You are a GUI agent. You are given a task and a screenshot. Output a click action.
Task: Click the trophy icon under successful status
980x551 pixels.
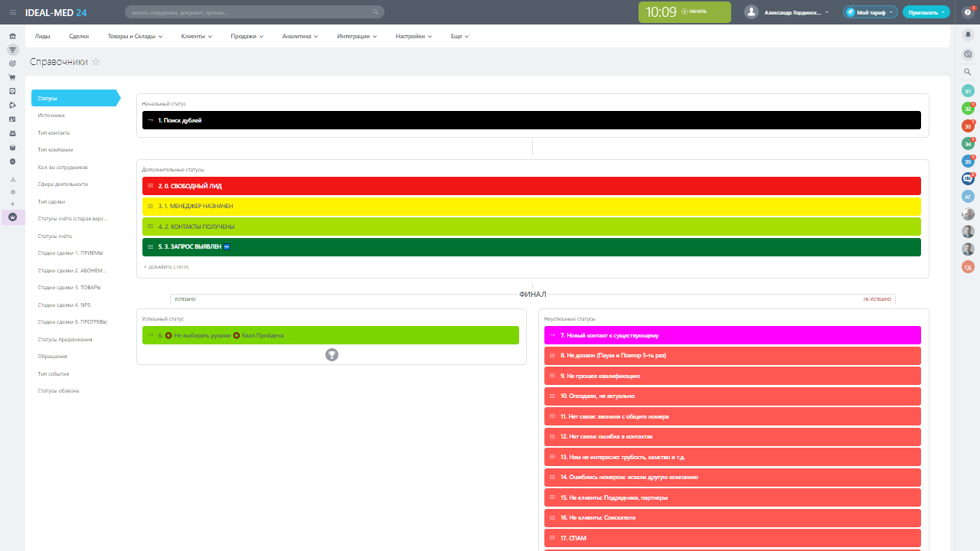pos(332,354)
